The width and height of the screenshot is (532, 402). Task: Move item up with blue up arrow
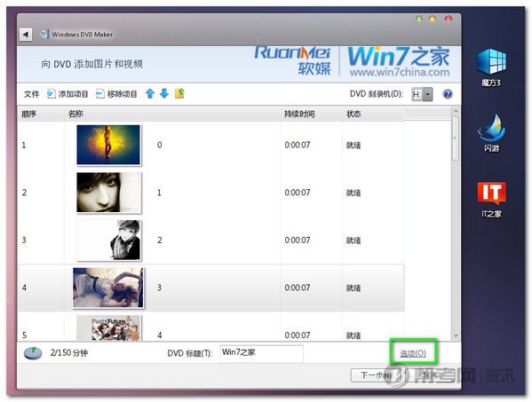[150, 93]
